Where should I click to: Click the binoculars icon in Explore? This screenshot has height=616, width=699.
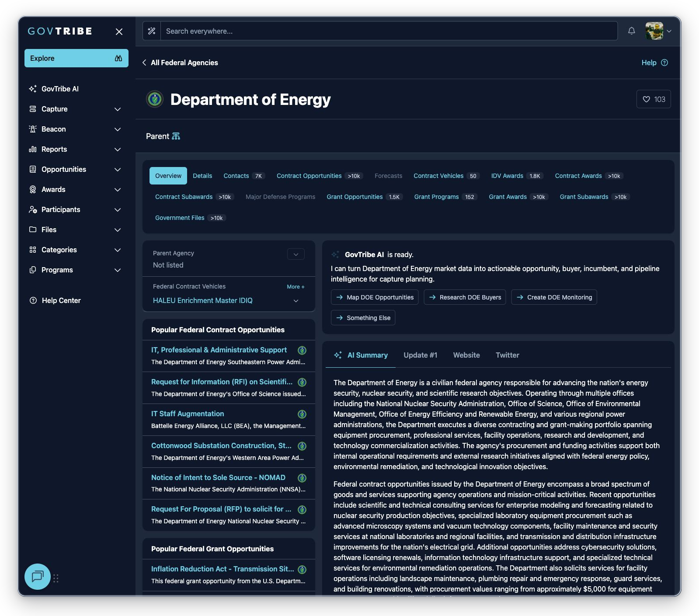coord(118,58)
